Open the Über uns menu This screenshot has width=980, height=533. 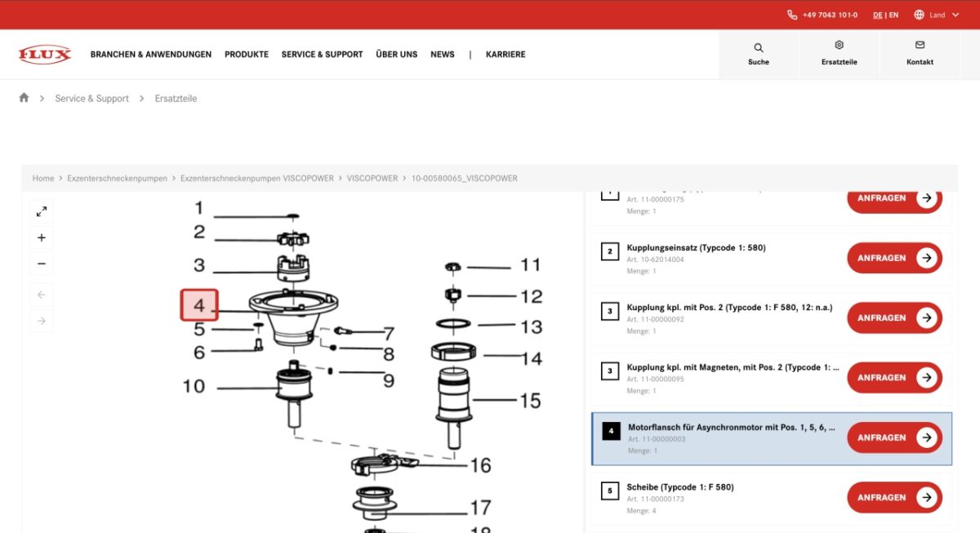coord(397,55)
